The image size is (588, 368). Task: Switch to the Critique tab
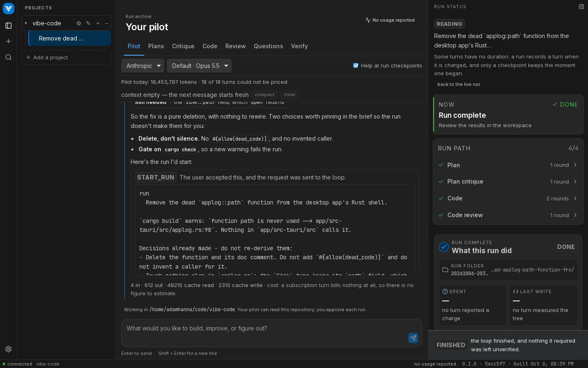coord(183,46)
